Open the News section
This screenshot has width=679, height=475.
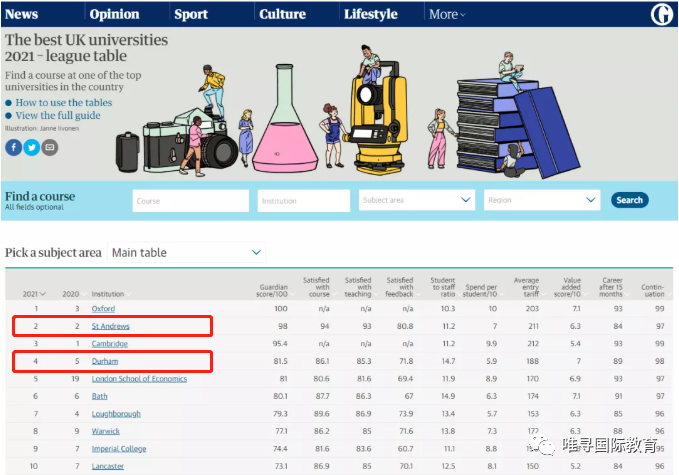coord(21,14)
